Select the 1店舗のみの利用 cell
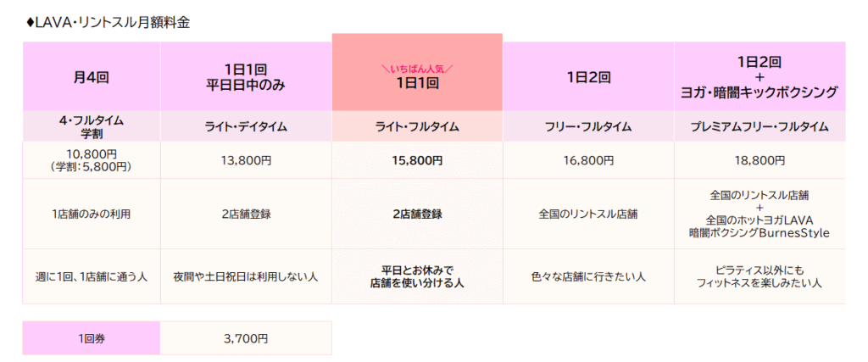Screen dimensions: 868x362 point(91,214)
